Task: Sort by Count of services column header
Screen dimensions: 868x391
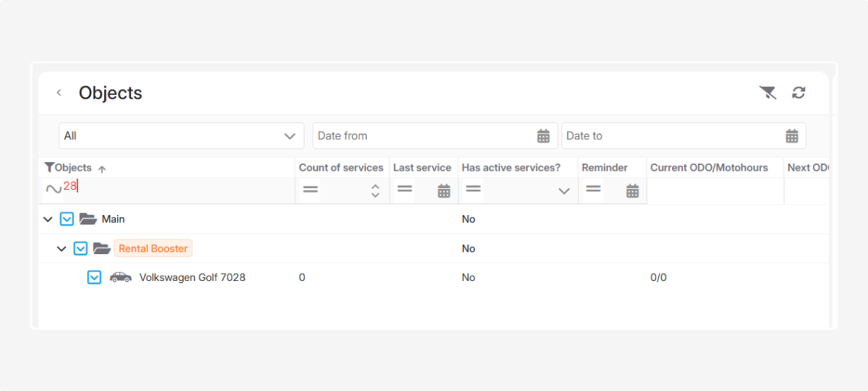Action: [x=341, y=167]
